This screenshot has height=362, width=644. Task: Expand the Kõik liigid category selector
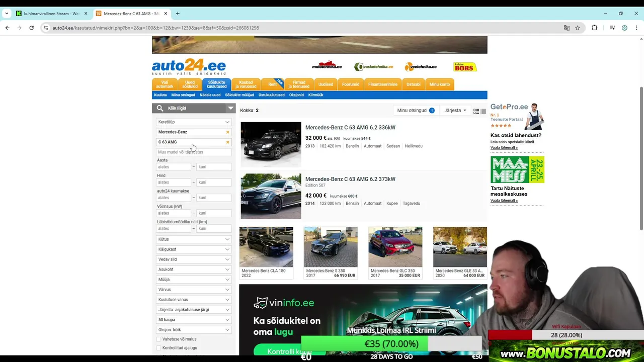pyautogui.click(x=194, y=108)
